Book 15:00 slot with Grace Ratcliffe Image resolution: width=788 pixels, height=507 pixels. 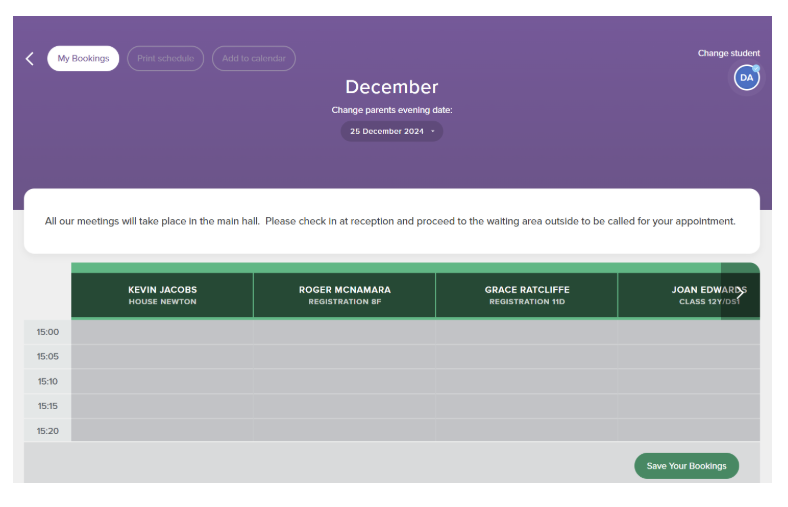526,332
